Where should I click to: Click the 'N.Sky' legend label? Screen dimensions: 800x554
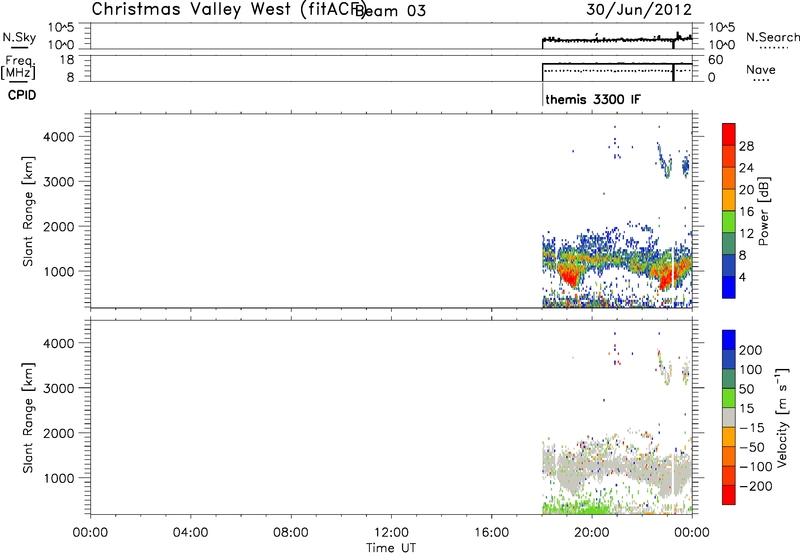(x=19, y=37)
